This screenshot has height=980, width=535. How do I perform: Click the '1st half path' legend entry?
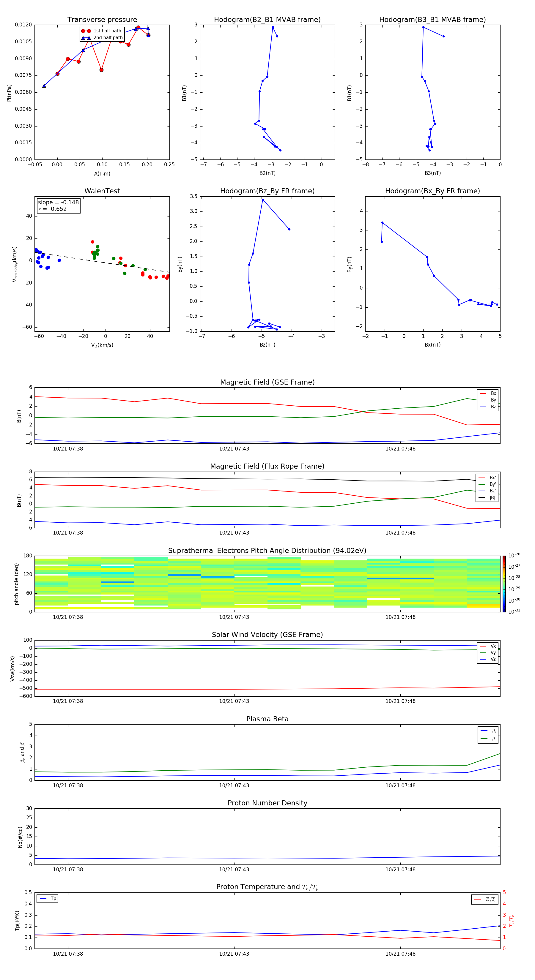pyautogui.click(x=102, y=31)
